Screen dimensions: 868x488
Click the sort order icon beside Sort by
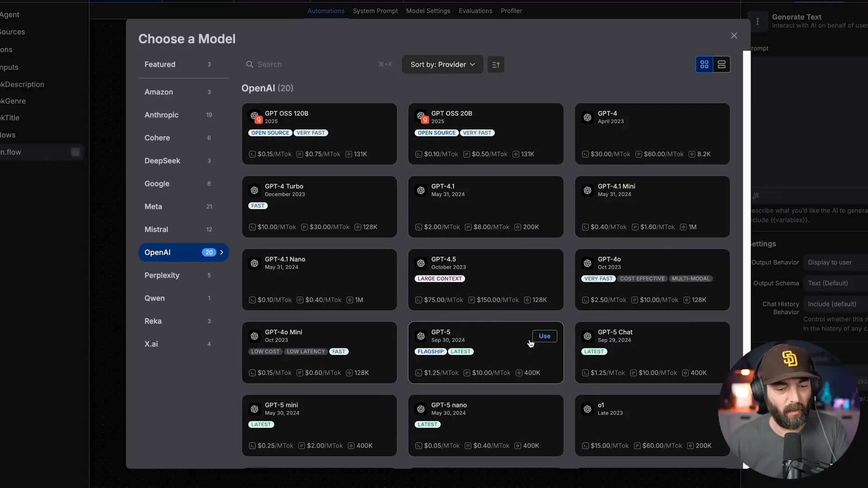click(x=495, y=64)
